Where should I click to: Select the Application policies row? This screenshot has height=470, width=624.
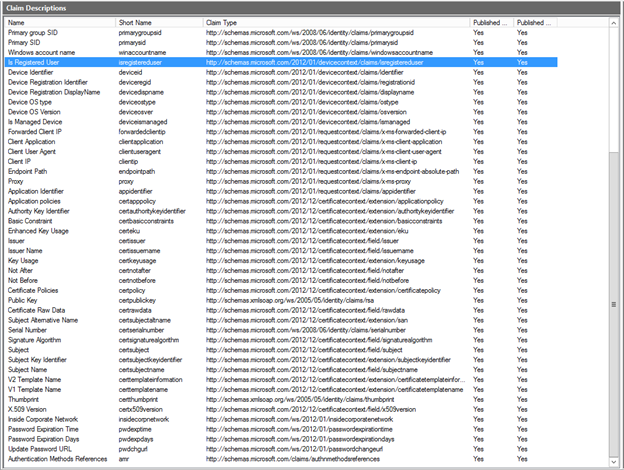coord(281,201)
